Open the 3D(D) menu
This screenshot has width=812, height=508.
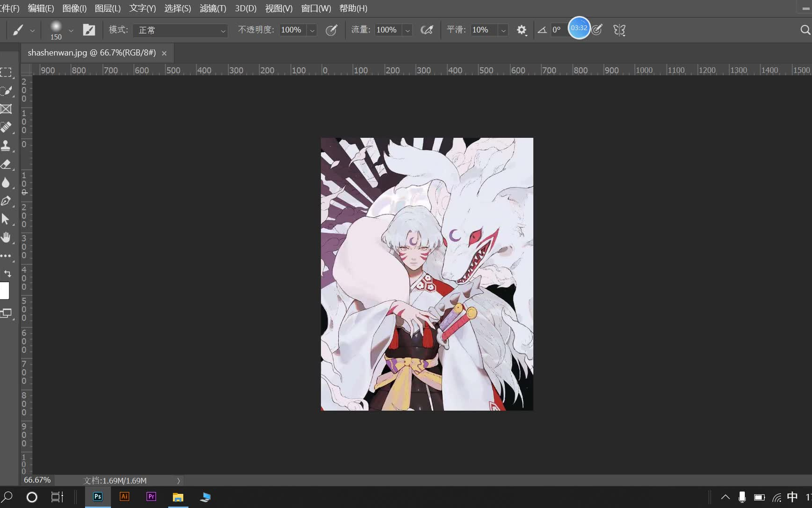[x=246, y=8]
